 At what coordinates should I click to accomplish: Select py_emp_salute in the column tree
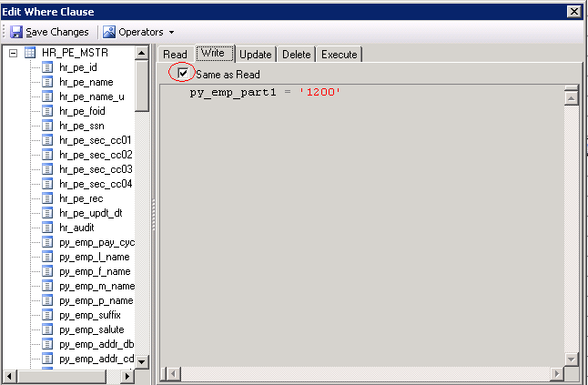pos(91,329)
